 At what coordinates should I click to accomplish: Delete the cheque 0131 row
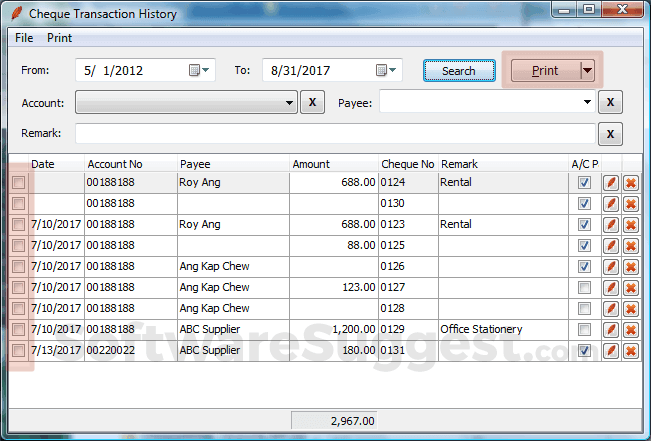[631, 351]
